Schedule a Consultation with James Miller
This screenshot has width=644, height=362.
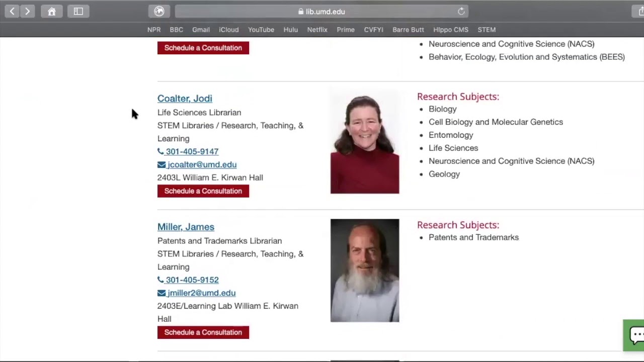tap(203, 332)
